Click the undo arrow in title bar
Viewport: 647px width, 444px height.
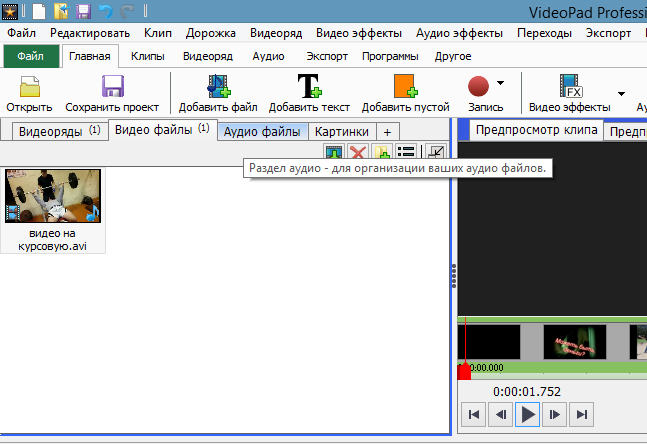pos(106,11)
